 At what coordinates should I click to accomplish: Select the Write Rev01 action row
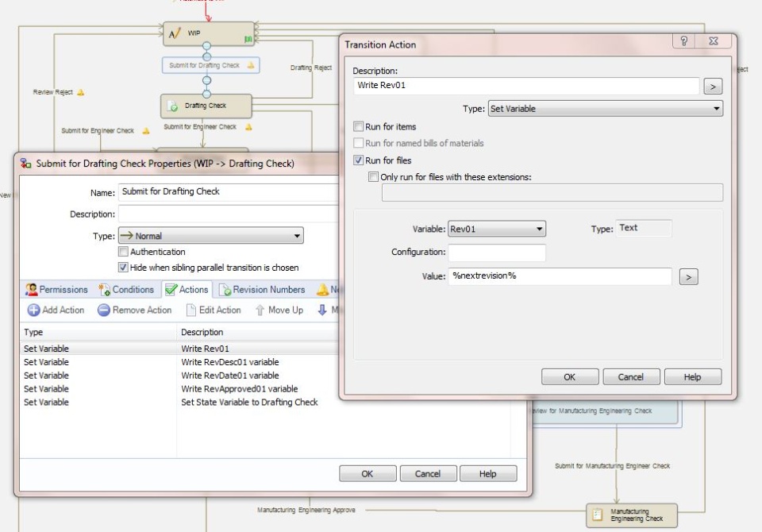click(180, 349)
